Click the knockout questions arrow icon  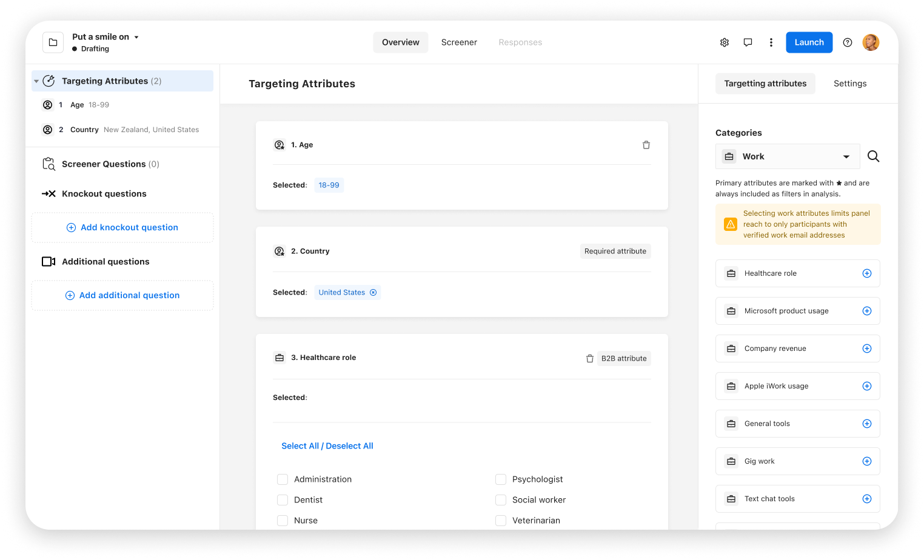pos(49,193)
